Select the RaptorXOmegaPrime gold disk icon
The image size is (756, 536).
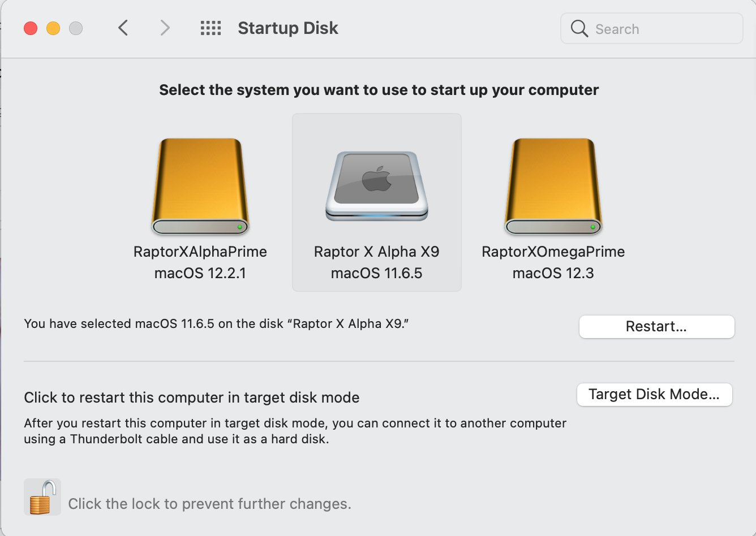[553, 187]
